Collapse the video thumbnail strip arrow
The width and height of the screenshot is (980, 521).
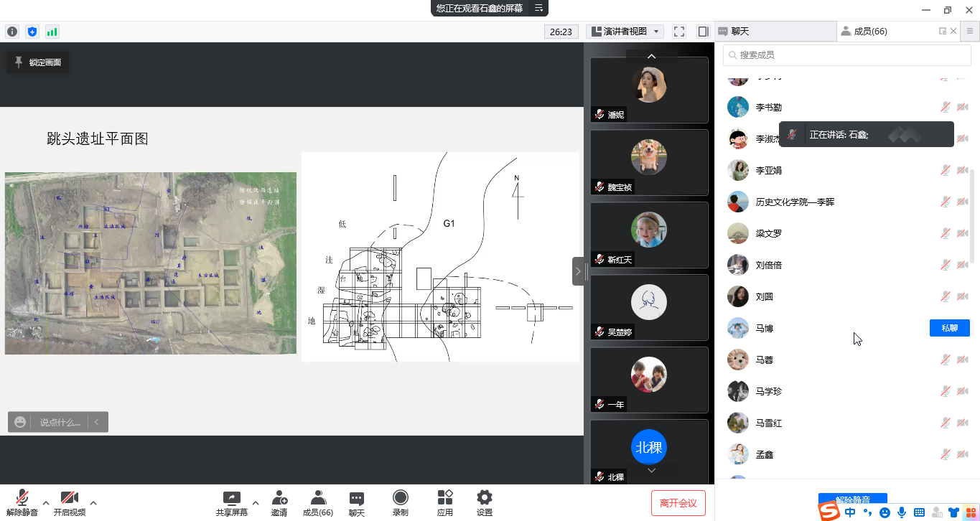pos(578,271)
